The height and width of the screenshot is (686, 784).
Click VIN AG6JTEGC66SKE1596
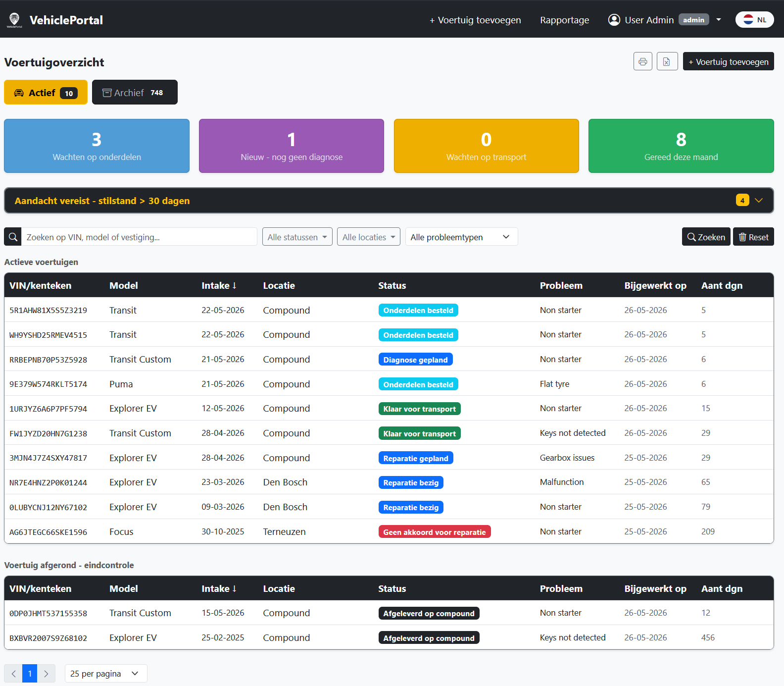(x=49, y=532)
